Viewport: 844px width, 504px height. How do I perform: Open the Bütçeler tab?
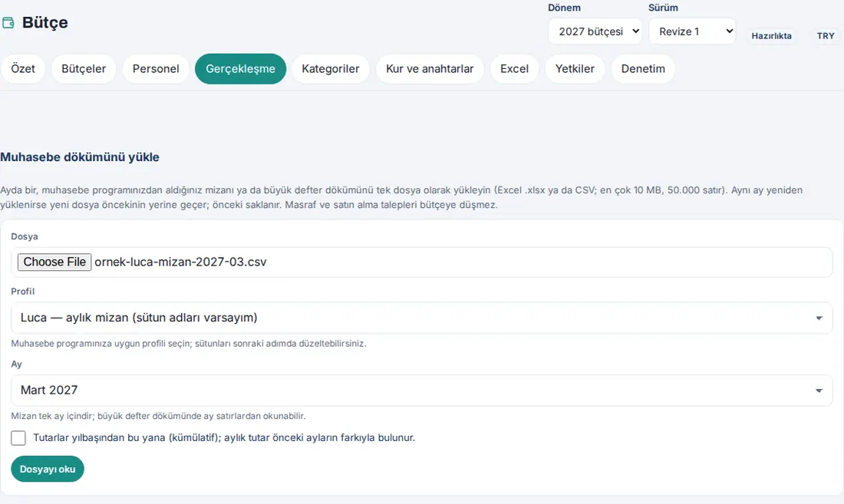[x=84, y=69]
